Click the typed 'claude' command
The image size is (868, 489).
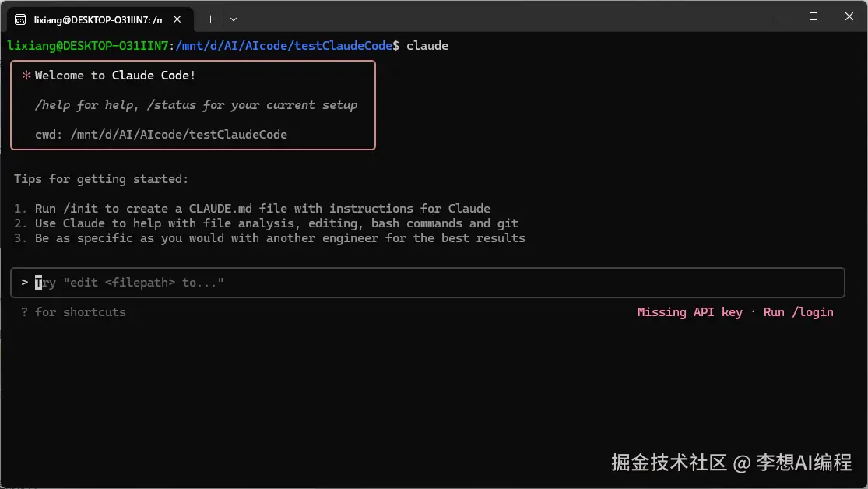427,46
